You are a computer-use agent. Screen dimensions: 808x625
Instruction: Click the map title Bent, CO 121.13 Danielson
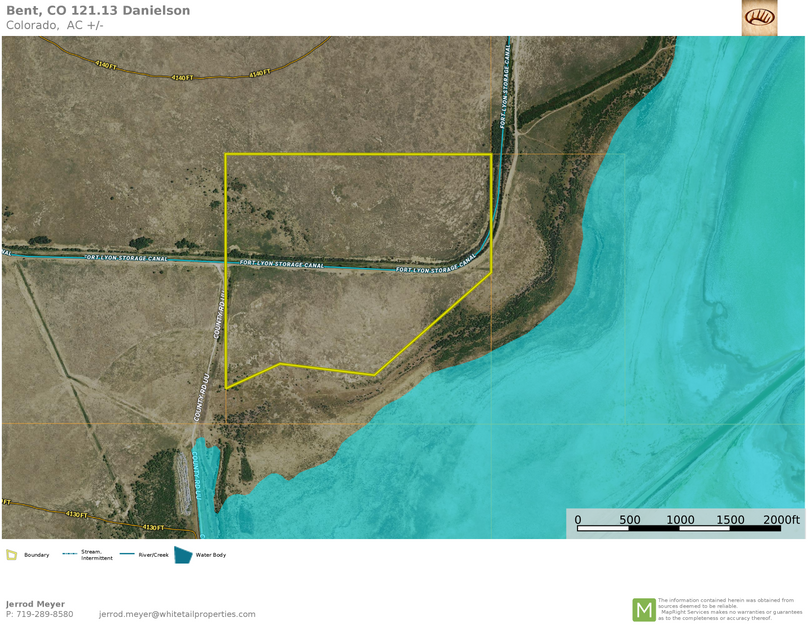(x=98, y=10)
